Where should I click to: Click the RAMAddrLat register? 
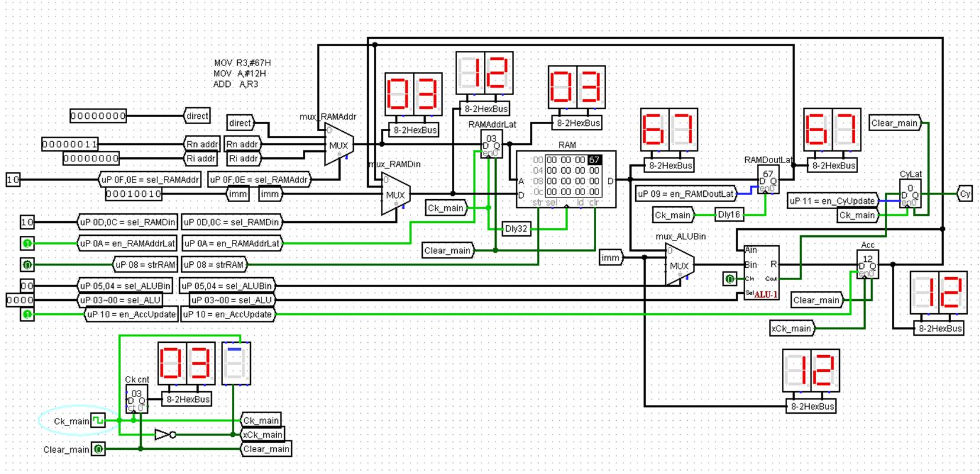(x=491, y=144)
